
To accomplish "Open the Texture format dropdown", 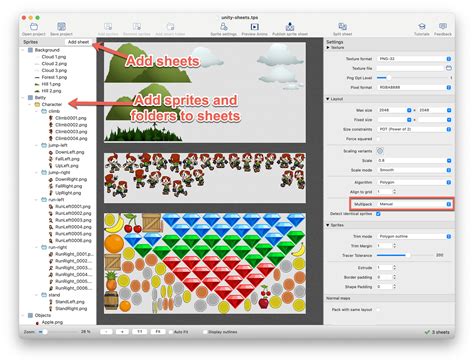I will coord(414,59).
